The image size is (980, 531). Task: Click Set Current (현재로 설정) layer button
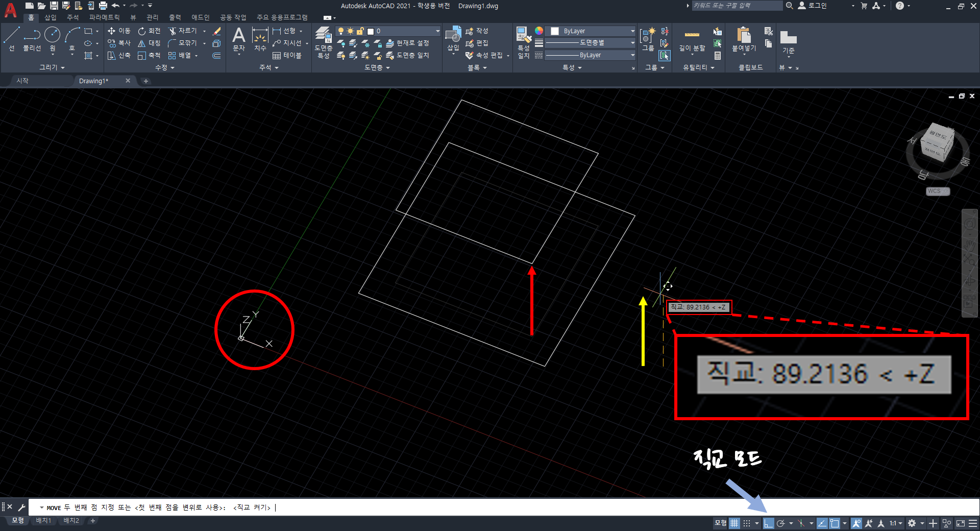click(x=407, y=43)
